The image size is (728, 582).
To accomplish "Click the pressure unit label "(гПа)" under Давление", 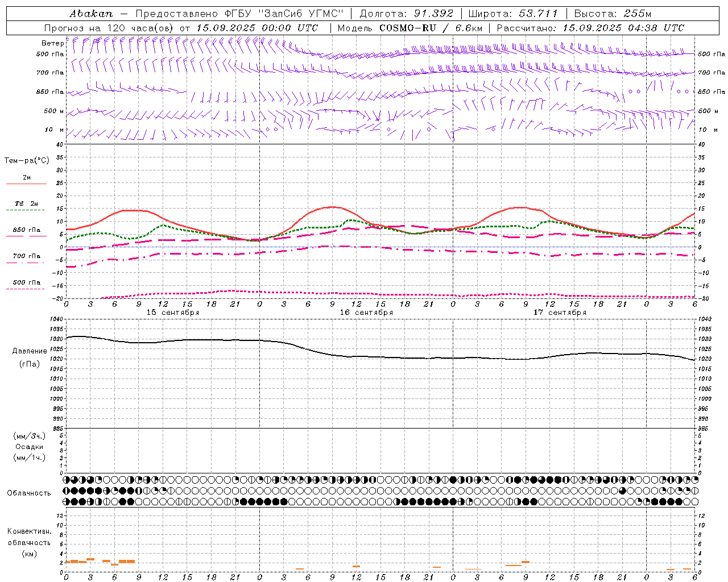I will coord(30,364).
